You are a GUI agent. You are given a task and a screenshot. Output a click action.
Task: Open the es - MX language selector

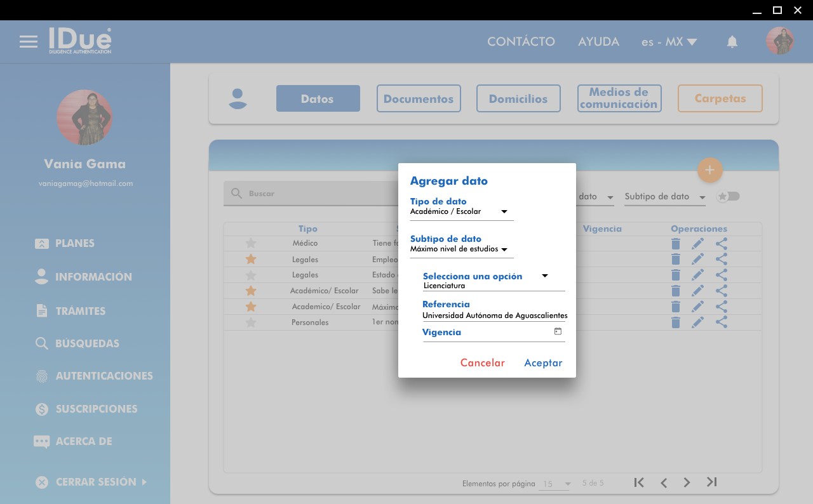(x=669, y=42)
